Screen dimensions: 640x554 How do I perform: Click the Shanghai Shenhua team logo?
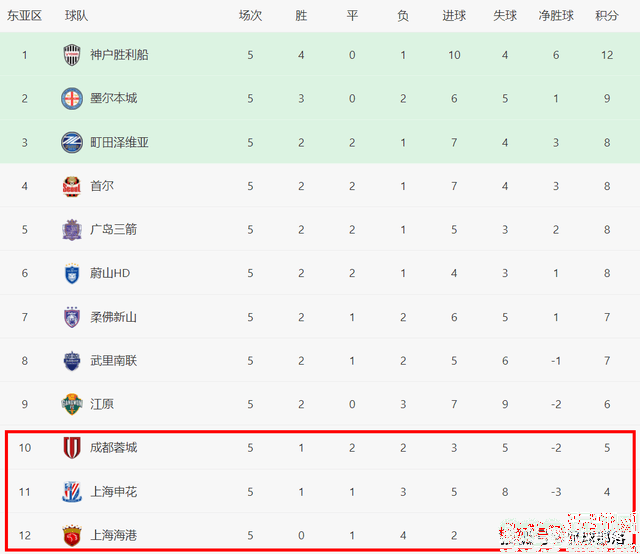coord(72,492)
